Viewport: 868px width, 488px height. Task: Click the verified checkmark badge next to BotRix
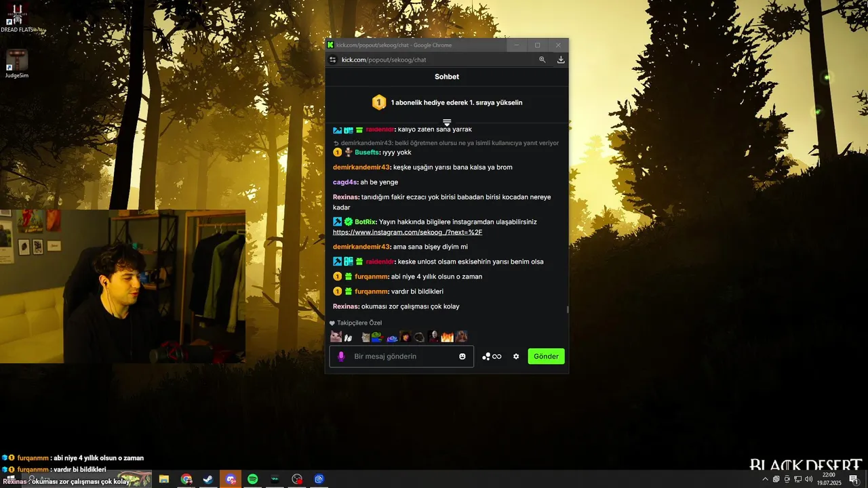point(348,222)
